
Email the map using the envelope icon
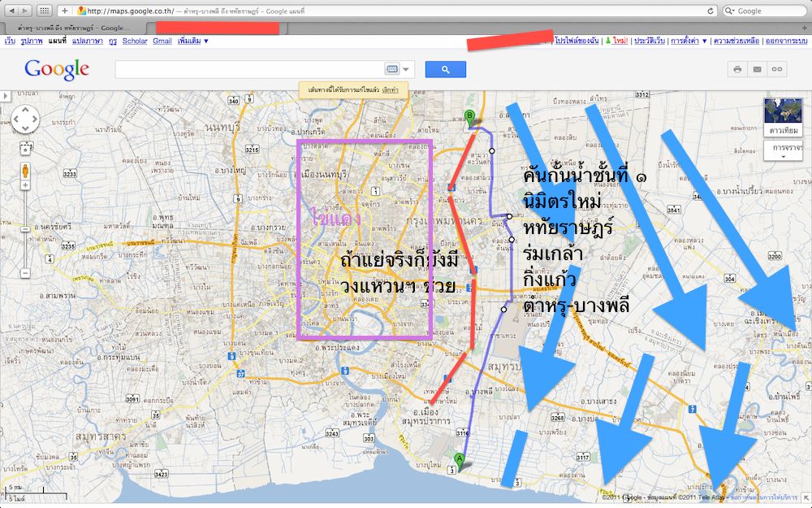tap(757, 69)
